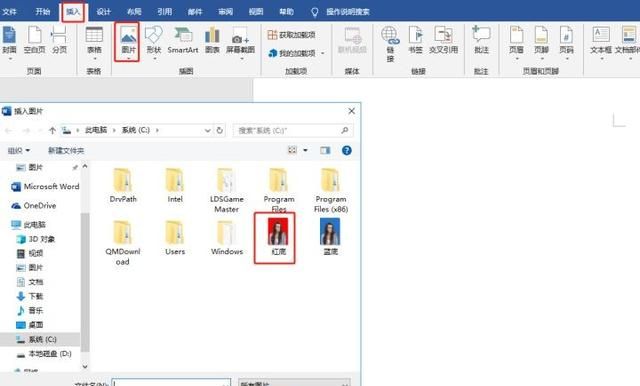Open the 文件 (File) ribbon tab
640x386 pixels.
pyautogui.click(x=9, y=12)
